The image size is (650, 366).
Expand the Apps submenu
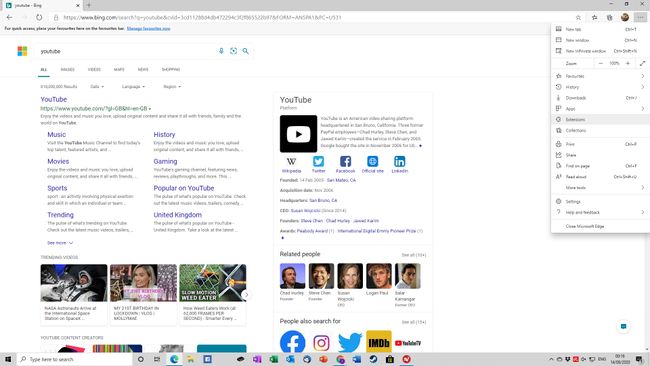(x=600, y=109)
